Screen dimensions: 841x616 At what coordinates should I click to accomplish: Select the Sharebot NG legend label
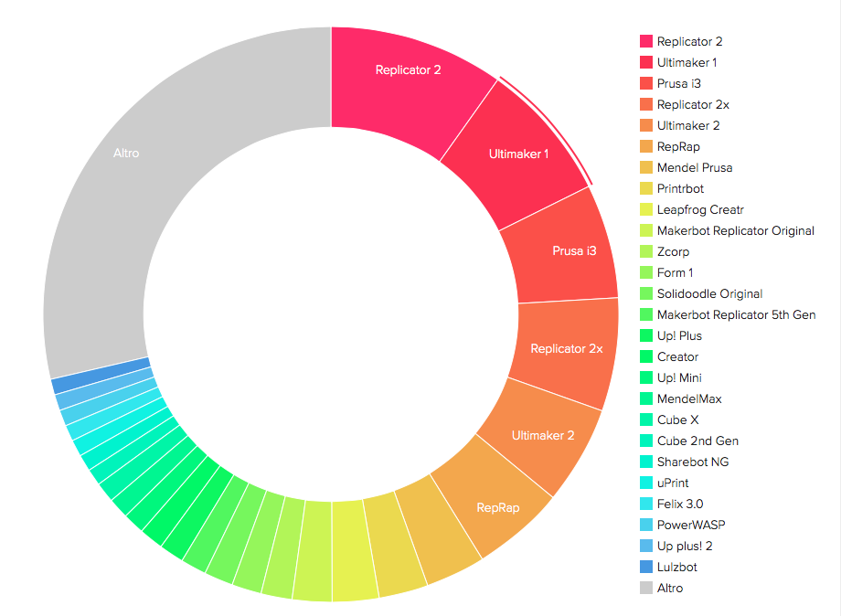pos(693,462)
